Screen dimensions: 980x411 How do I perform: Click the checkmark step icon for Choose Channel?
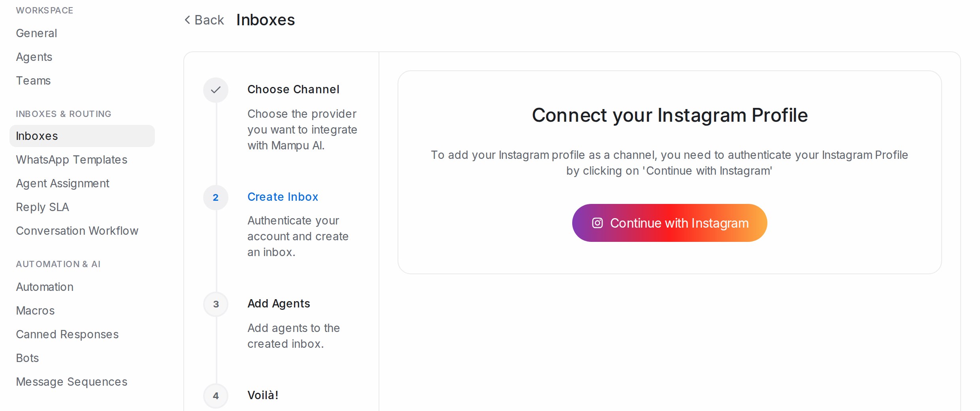coord(216,90)
